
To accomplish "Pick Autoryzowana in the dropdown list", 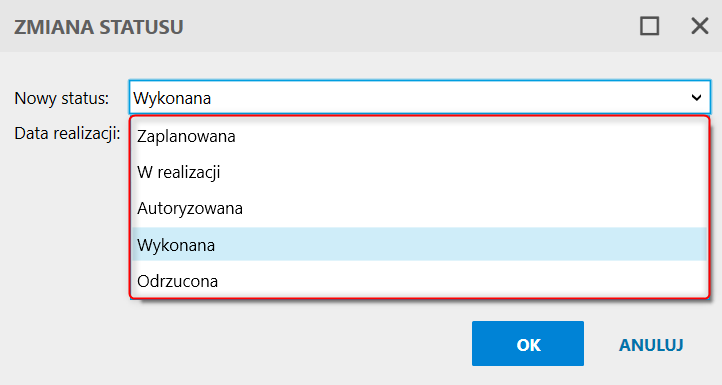I will (x=419, y=209).
